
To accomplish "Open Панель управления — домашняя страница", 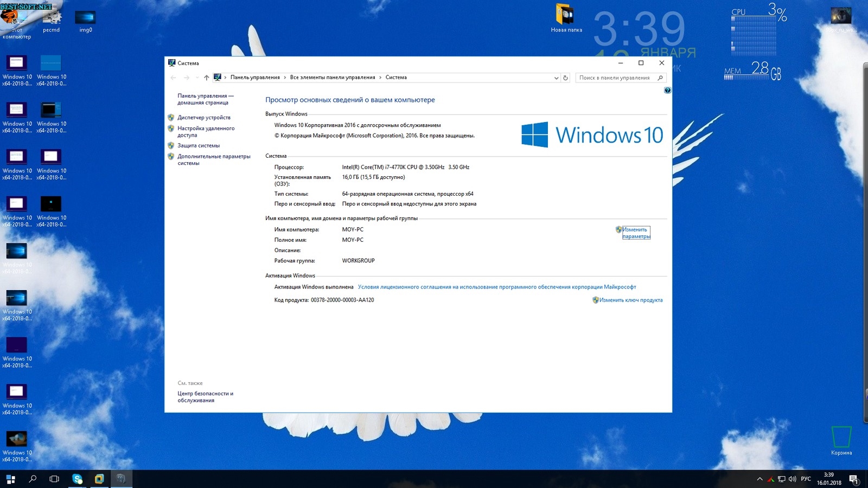I will coord(206,99).
